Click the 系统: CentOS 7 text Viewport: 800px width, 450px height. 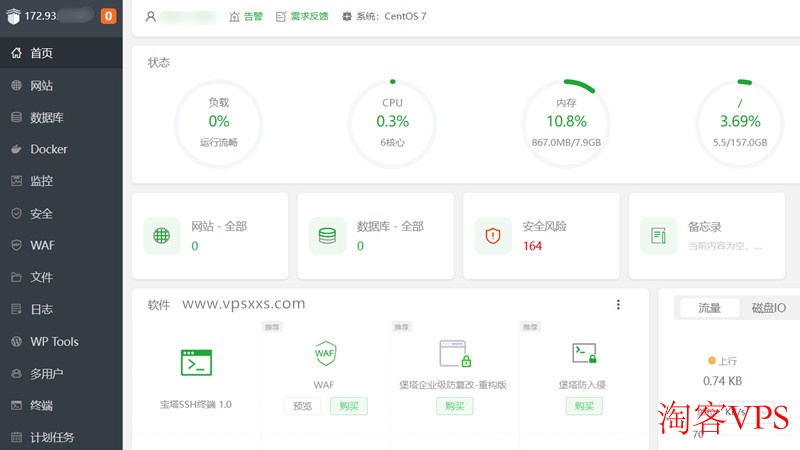[391, 16]
